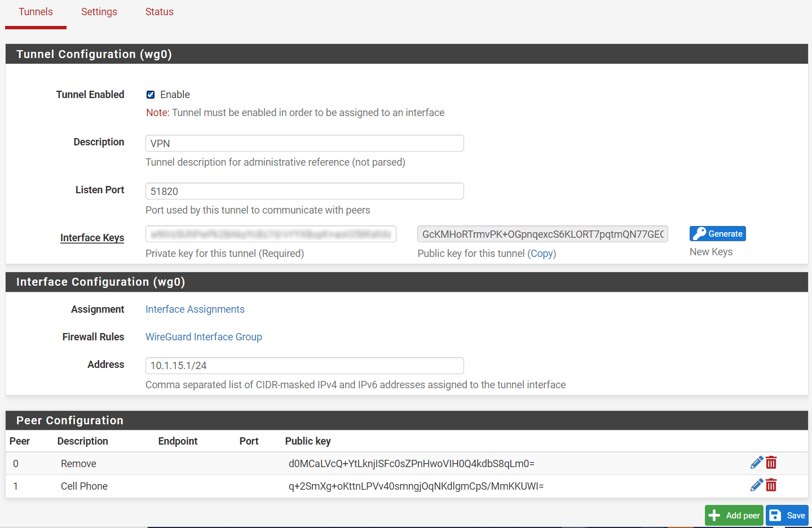Delete the Remove peer with trash icon

click(x=771, y=463)
